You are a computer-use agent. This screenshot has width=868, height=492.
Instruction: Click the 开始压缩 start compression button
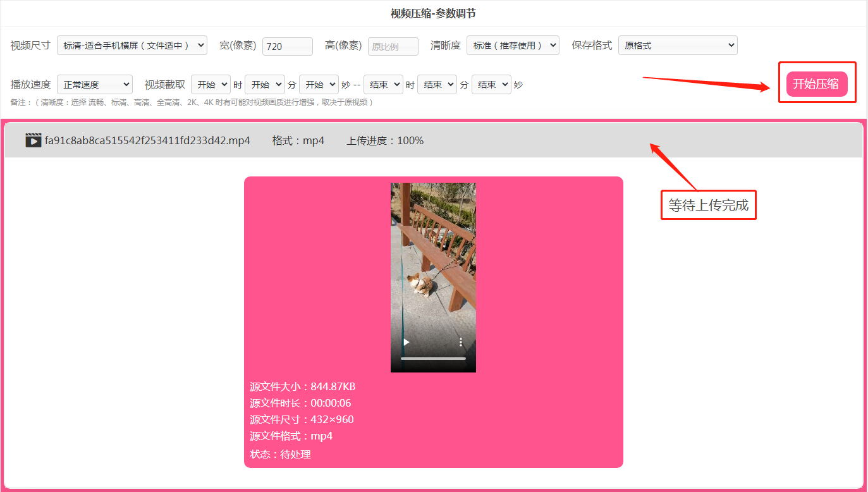[x=817, y=84]
